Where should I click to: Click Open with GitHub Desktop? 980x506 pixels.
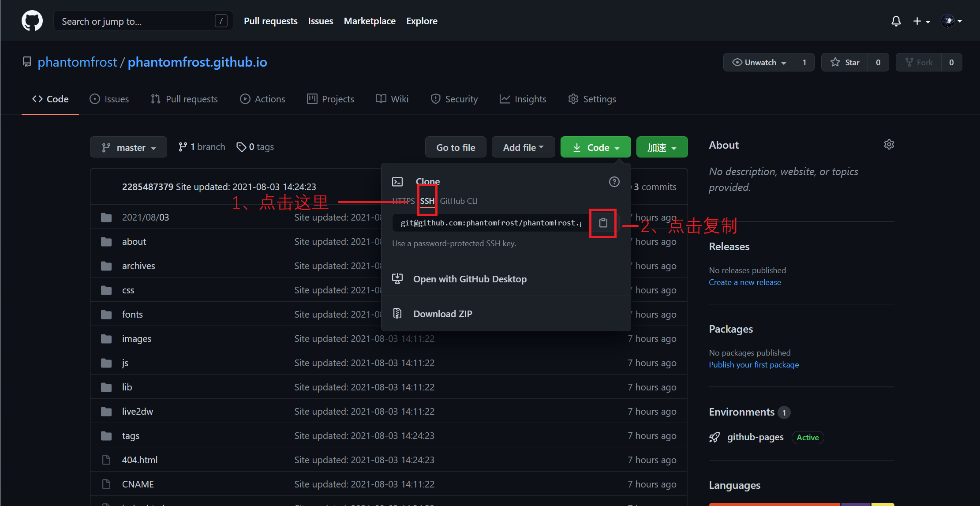(x=506, y=279)
